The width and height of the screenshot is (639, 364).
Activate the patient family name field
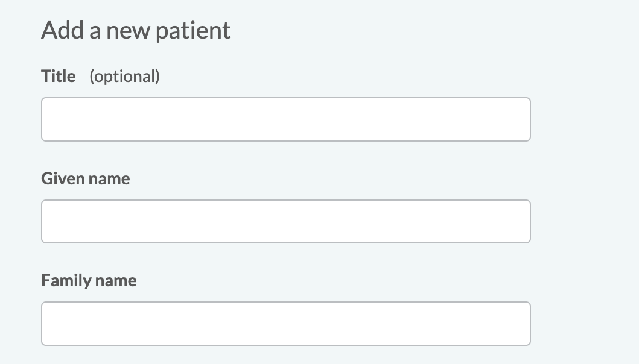[286, 323]
